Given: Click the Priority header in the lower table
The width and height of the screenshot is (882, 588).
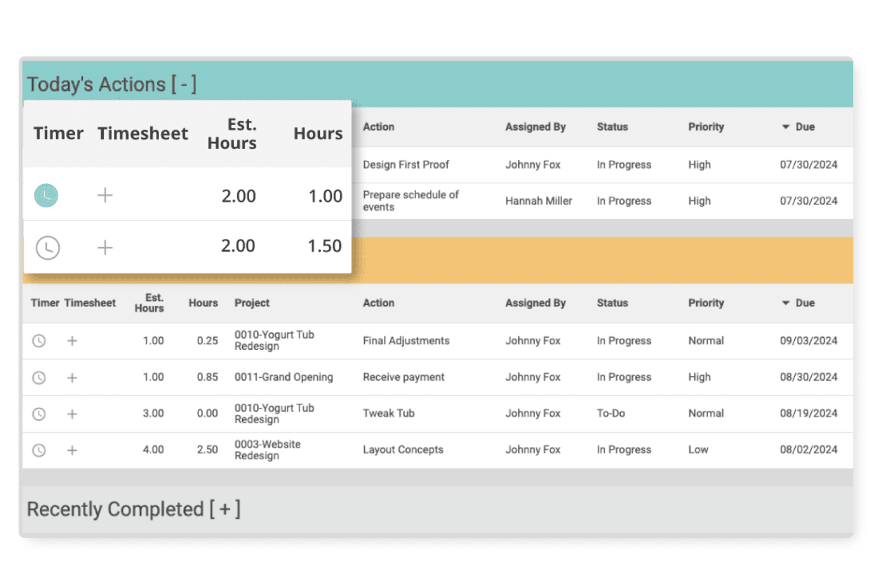Looking at the screenshot, I should pyautogui.click(x=706, y=303).
